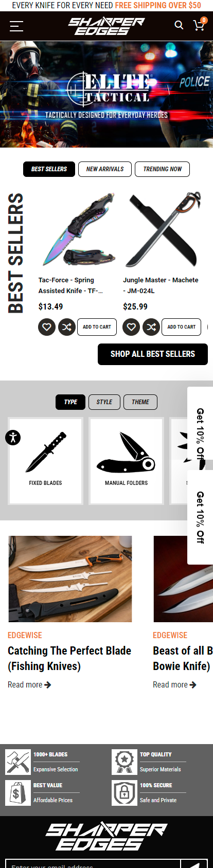213x868 pixels.
Task: Click the Elite Tactical hero banner
Action: pos(106,95)
